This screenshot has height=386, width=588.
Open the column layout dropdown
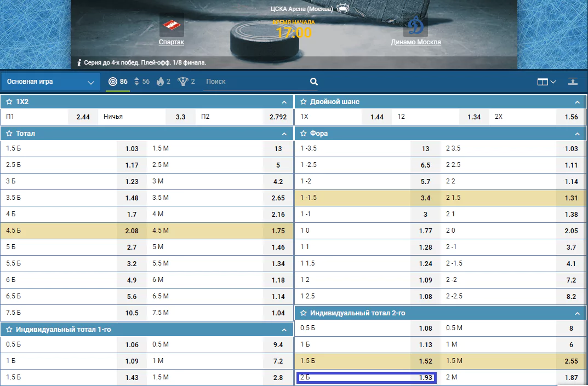546,82
